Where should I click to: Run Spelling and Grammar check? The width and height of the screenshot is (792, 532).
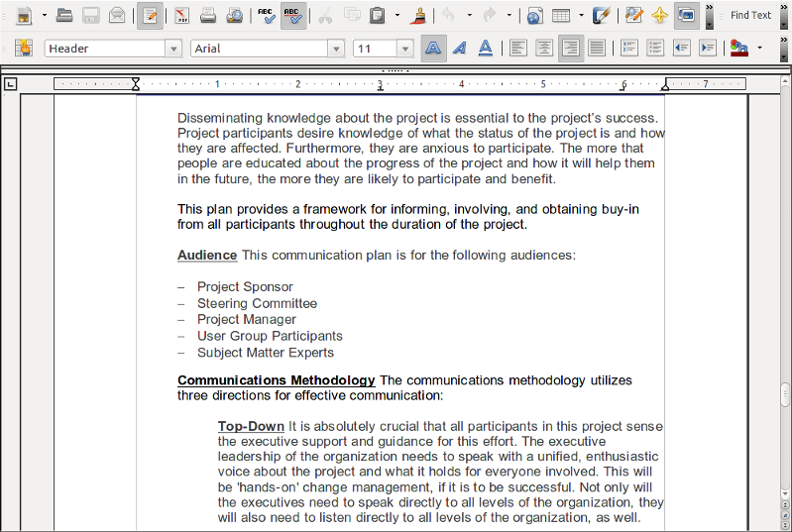tap(267, 16)
